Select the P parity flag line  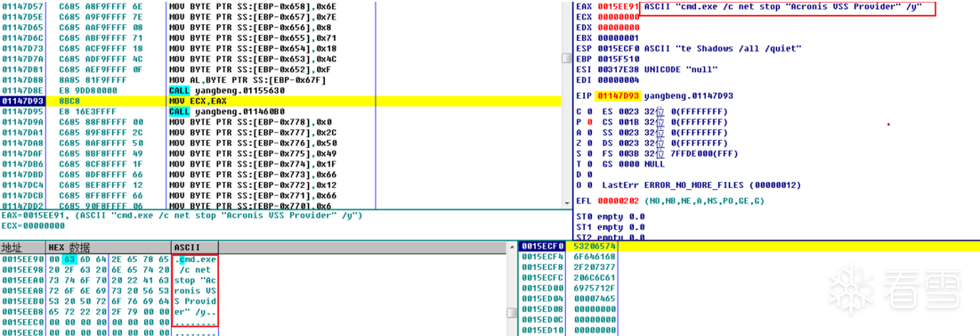click(x=652, y=122)
